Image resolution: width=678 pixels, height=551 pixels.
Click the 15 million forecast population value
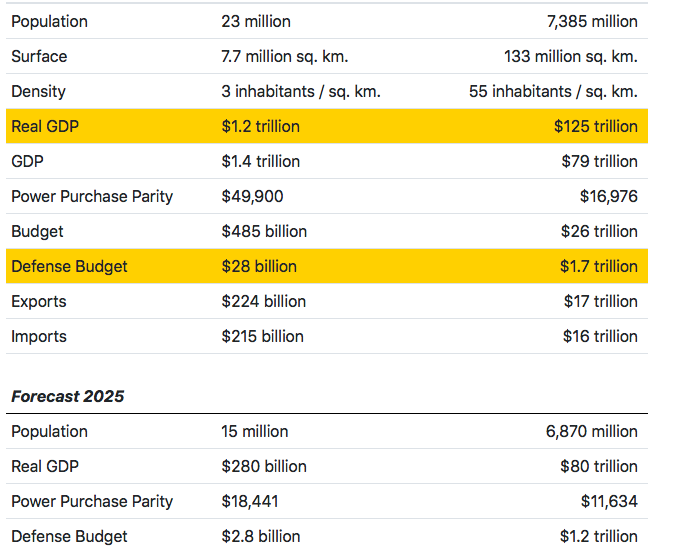point(254,431)
